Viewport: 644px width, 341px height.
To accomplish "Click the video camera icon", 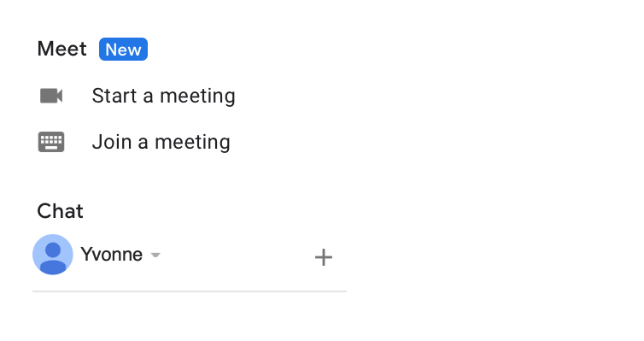I will coord(51,96).
